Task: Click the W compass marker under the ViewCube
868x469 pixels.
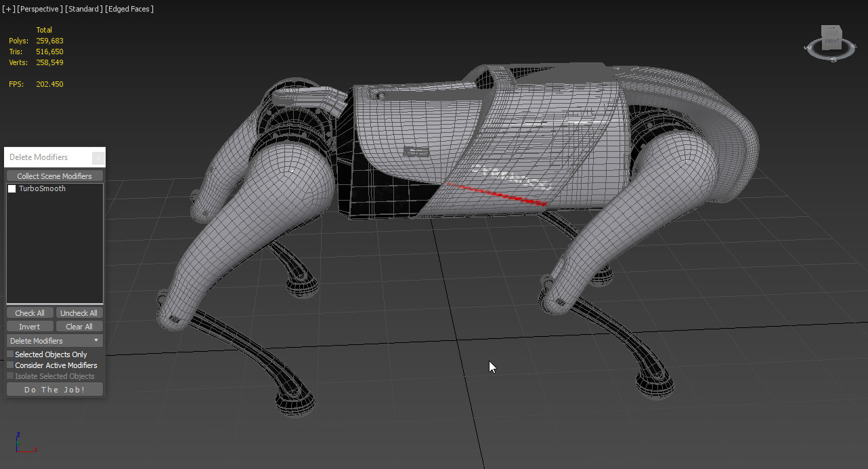Action: pyautogui.click(x=807, y=47)
